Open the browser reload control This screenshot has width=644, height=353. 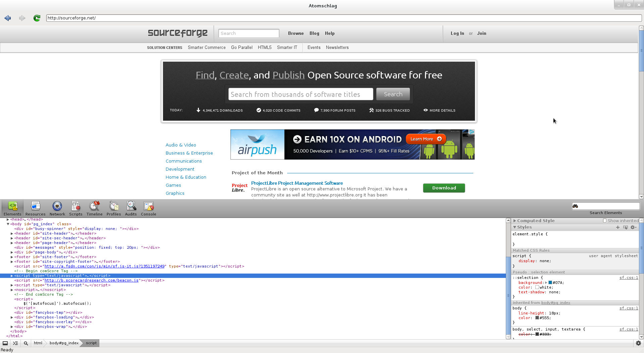tap(37, 18)
